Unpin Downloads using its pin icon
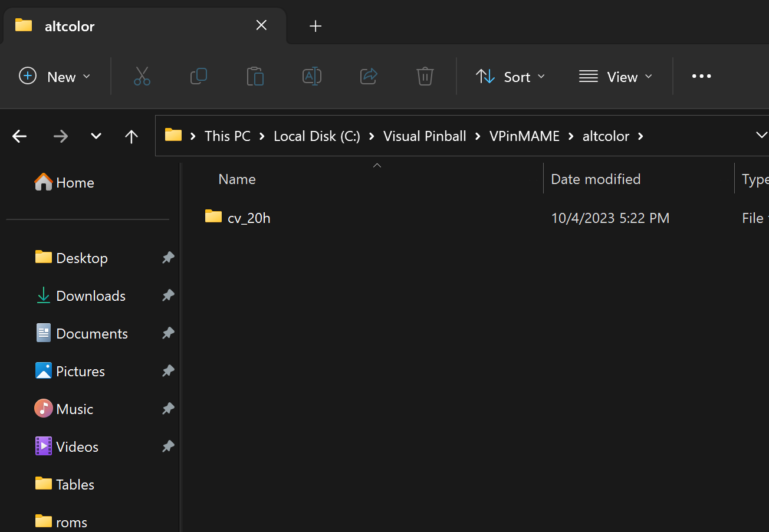The height and width of the screenshot is (532, 769). pos(168,295)
